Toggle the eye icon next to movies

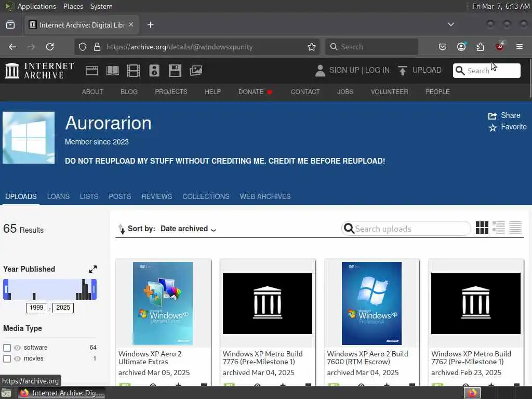pos(17,358)
